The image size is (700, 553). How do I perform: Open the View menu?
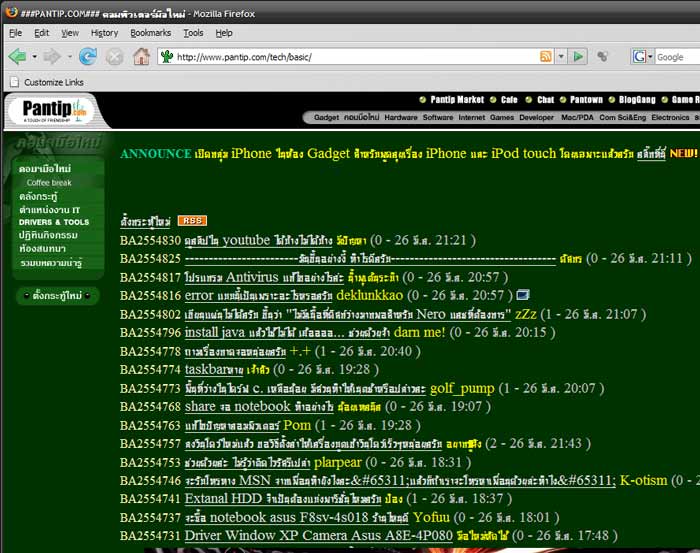70,33
